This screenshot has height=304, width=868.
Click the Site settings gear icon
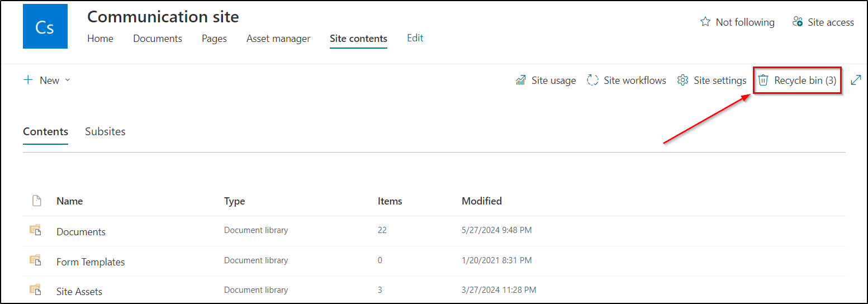(x=682, y=80)
